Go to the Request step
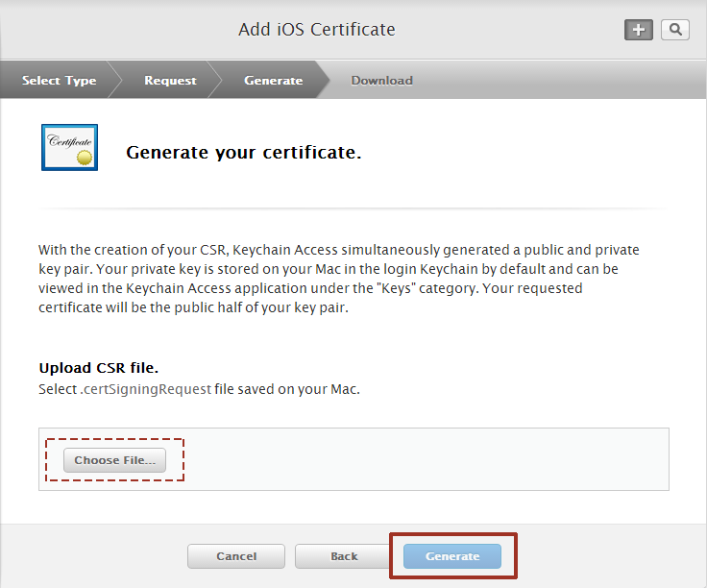 click(x=170, y=81)
